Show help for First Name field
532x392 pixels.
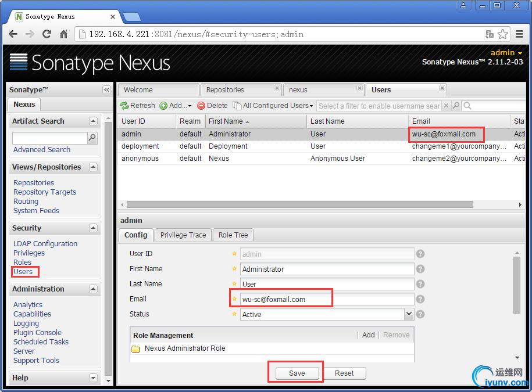(420, 269)
